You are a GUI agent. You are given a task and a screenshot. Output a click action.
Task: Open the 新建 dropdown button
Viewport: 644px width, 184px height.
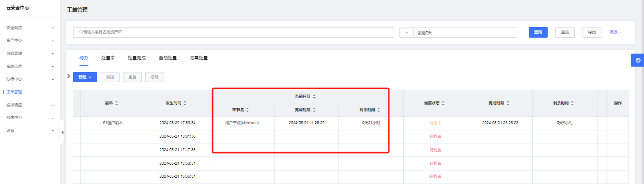pyautogui.click(x=85, y=77)
